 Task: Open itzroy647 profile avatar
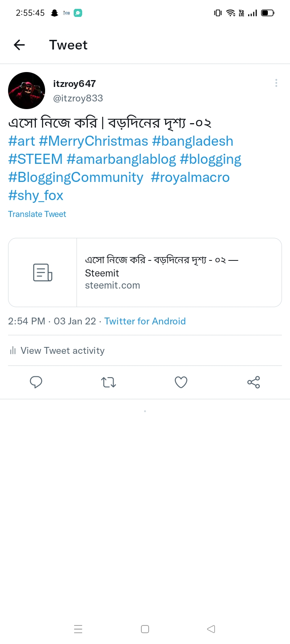[x=27, y=91]
